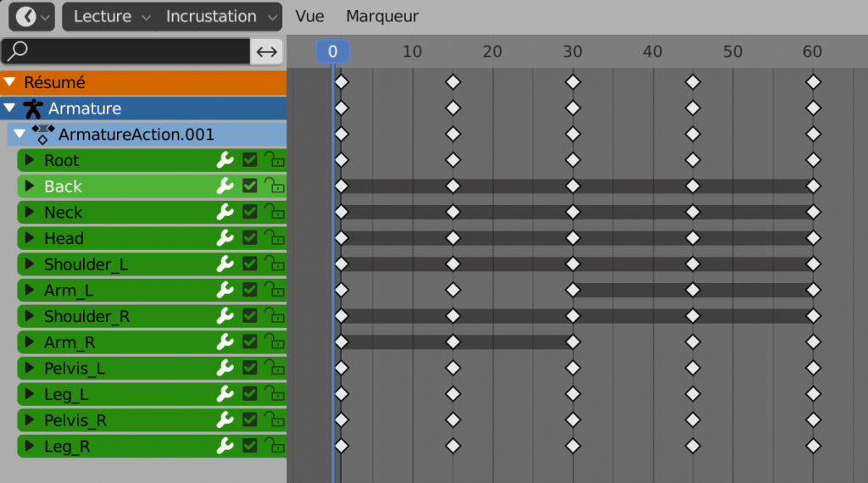
Task: Click the Armature object icon
Action: pos(33,108)
